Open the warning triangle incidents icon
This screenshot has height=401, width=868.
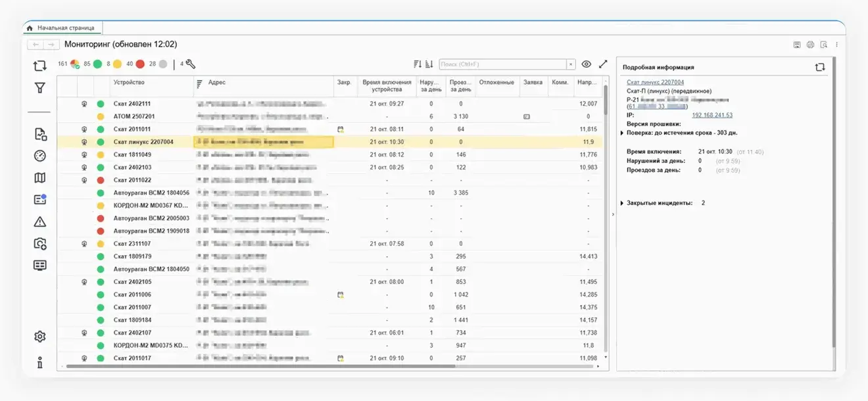pos(40,222)
